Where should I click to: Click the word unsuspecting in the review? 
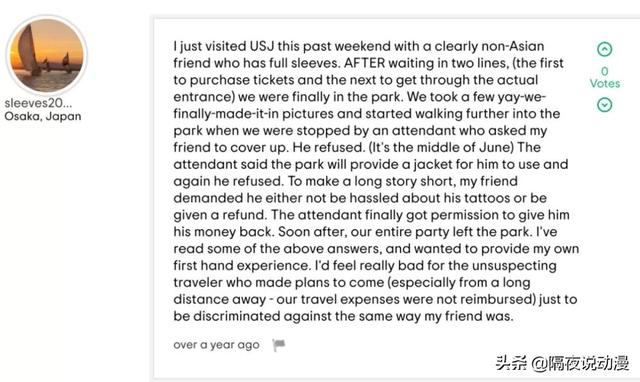tap(514, 266)
